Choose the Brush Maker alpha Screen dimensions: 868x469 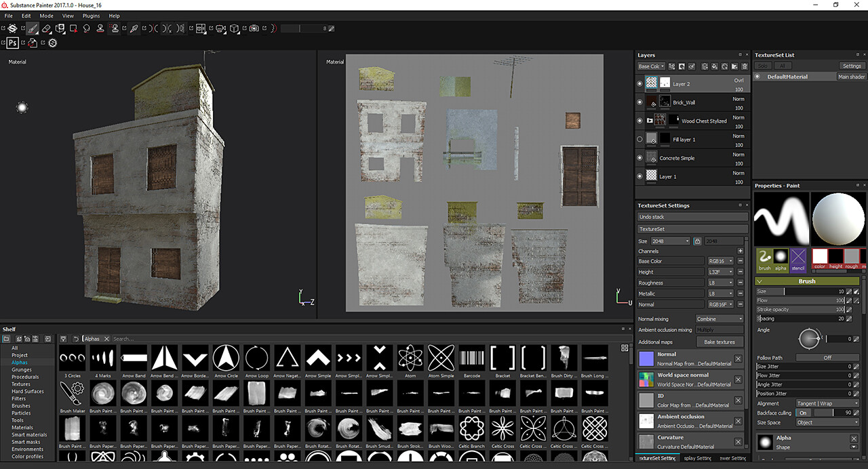pyautogui.click(x=72, y=393)
